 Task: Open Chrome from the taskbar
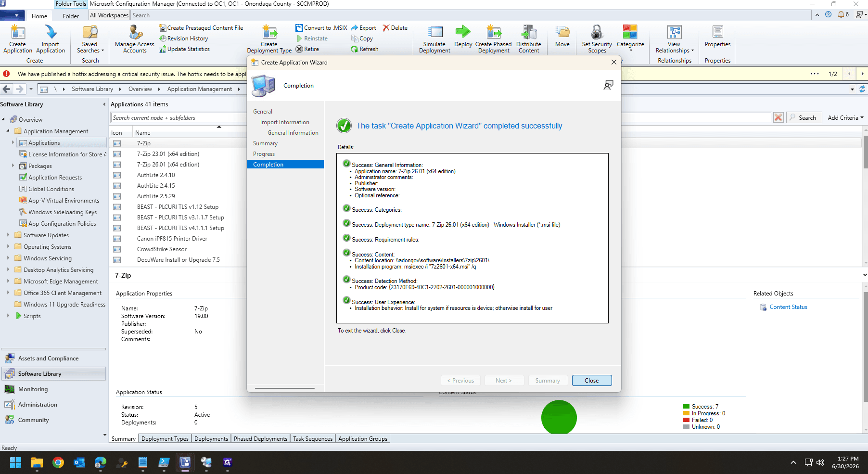pyautogui.click(x=58, y=462)
